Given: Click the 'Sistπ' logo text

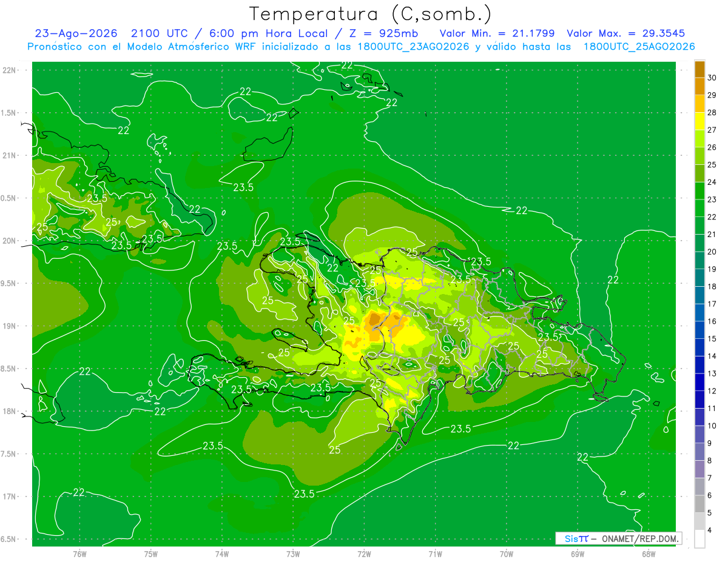Looking at the screenshot, I should (576, 538).
